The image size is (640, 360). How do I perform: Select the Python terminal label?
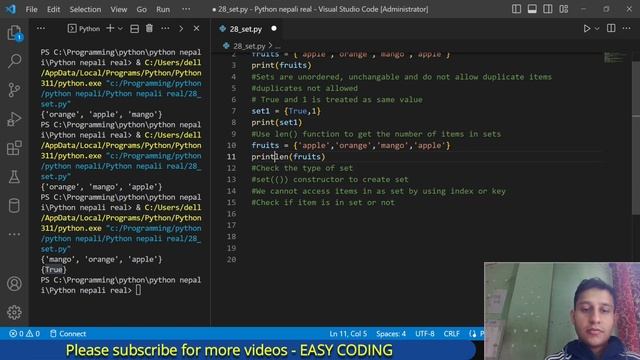coord(84,29)
